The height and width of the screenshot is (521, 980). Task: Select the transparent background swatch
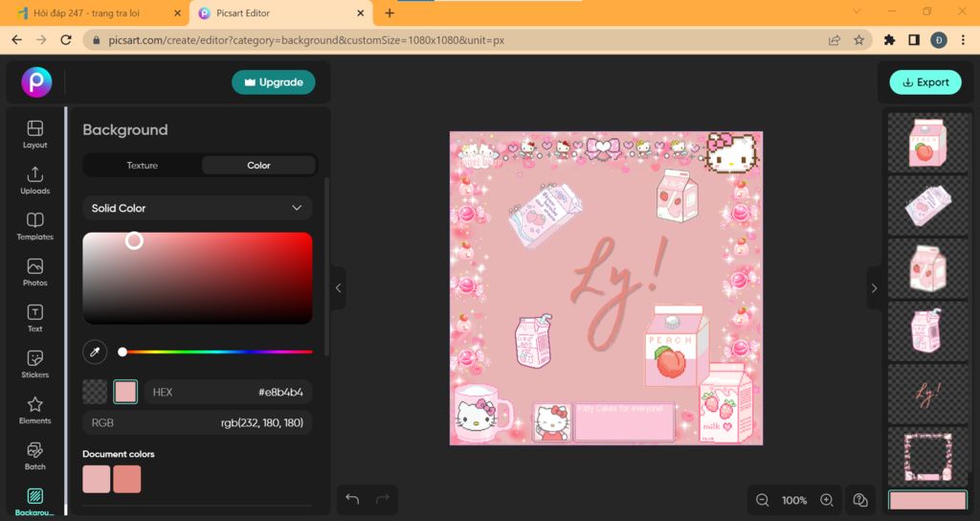[95, 392]
